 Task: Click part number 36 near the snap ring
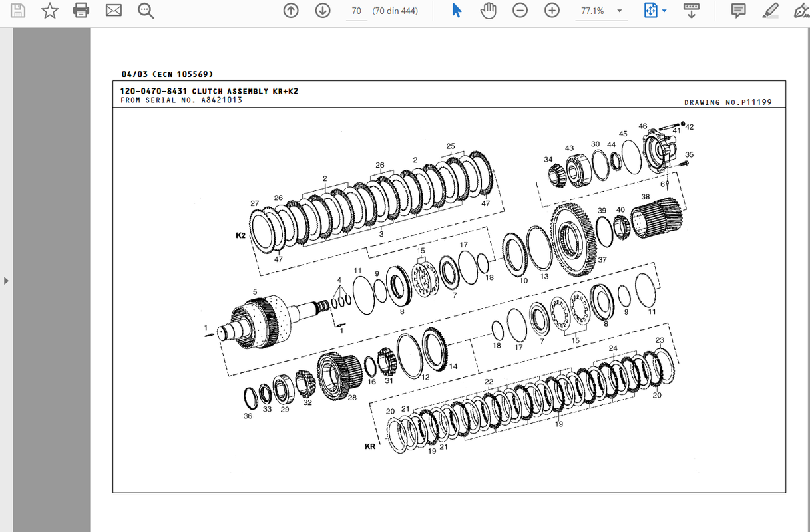[248, 416]
